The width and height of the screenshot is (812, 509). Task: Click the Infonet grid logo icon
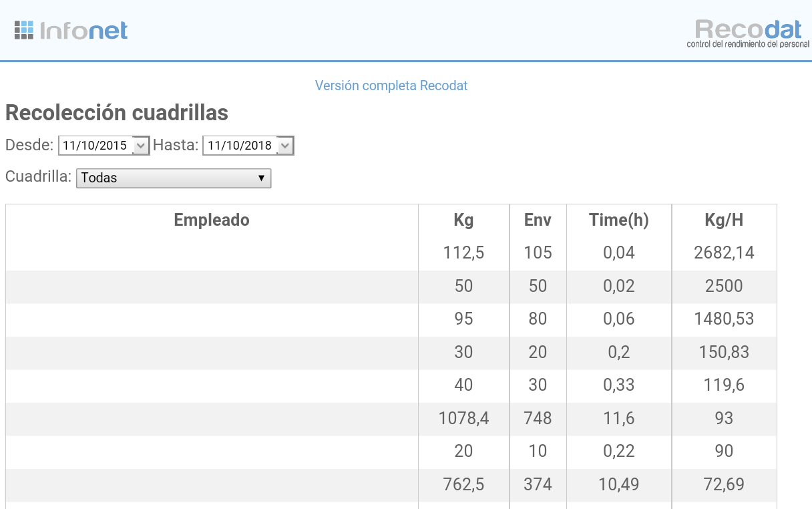click(23, 30)
